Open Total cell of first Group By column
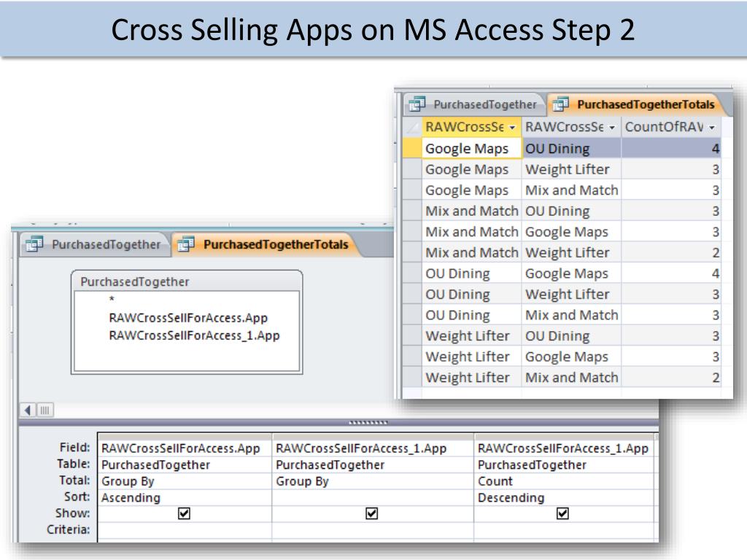This screenshot has width=747, height=560. [185, 481]
